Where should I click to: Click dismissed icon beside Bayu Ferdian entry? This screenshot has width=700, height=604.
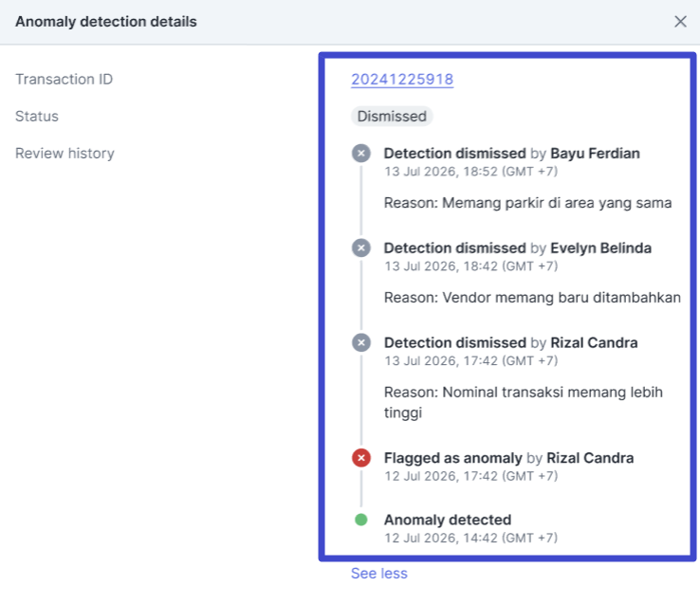click(361, 154)
